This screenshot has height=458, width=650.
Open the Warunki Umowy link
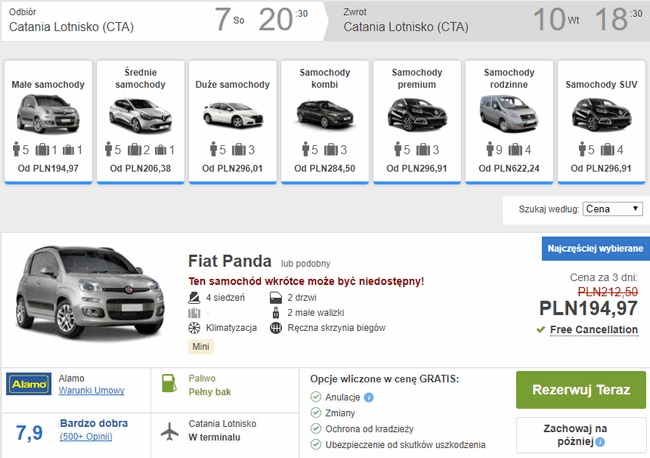pyautogui.click(x=91, y=390)
